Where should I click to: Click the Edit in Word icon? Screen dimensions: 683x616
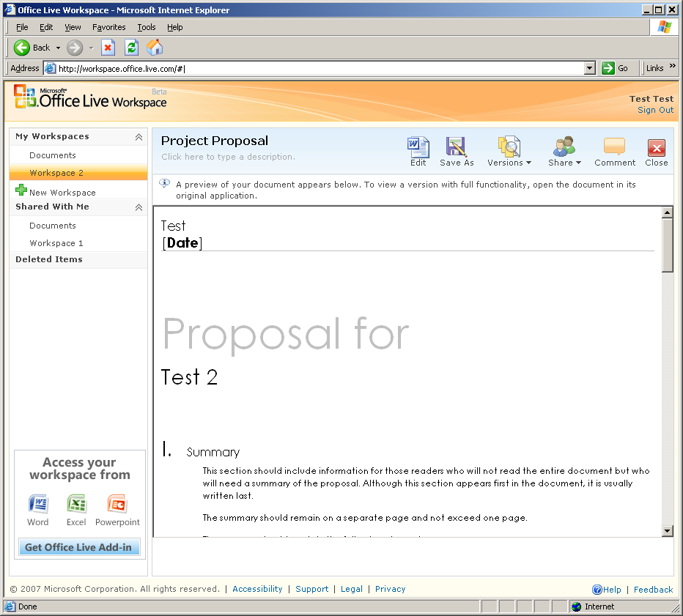[x=418, y=146]
